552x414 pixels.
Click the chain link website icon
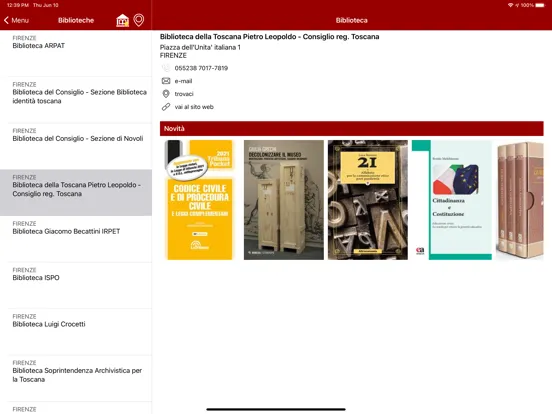click(x=166, y=107)
